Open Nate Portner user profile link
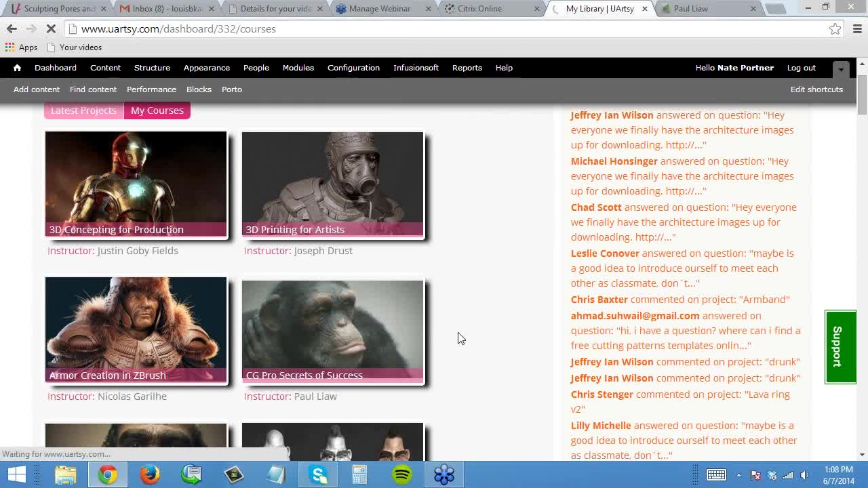The width and height of the screenshot is (868, 488). 745,68
